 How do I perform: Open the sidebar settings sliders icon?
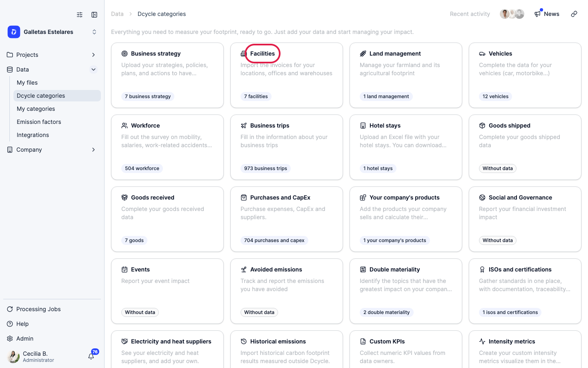tap(80, 15)
